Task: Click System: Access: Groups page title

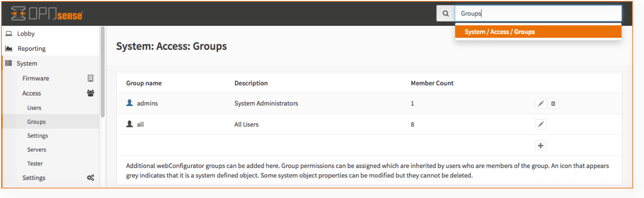Action: 172,47
